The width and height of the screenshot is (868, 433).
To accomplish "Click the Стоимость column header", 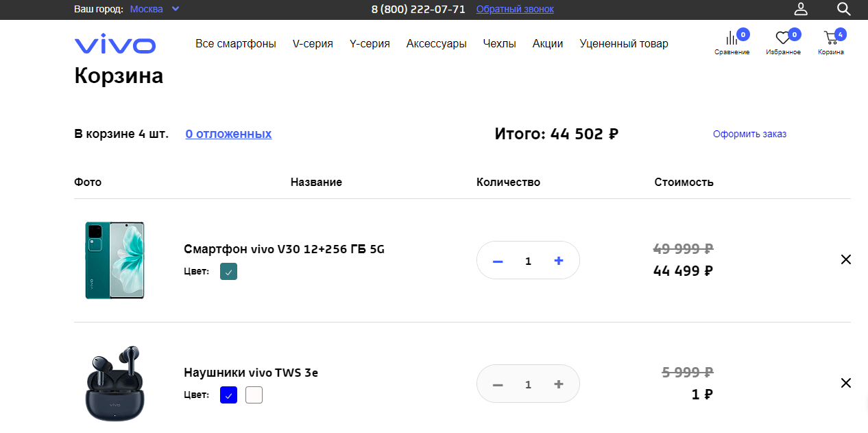I will (x=684, y=182).
